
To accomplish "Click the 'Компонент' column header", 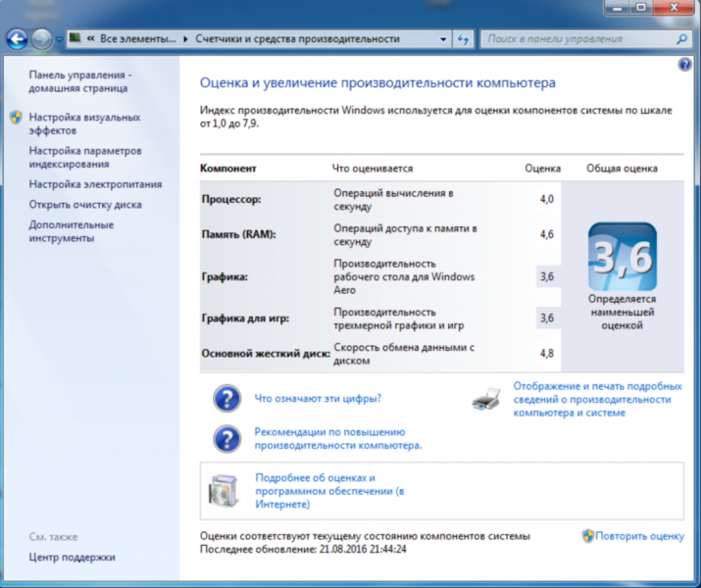I will pyautogui.click(x=228, y=169).
